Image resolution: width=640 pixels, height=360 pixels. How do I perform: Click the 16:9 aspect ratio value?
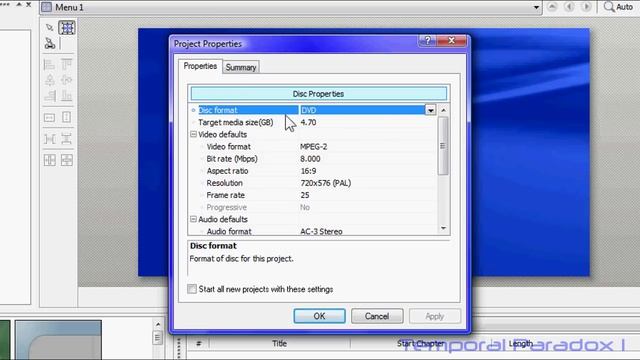click(x=308, y=171)
